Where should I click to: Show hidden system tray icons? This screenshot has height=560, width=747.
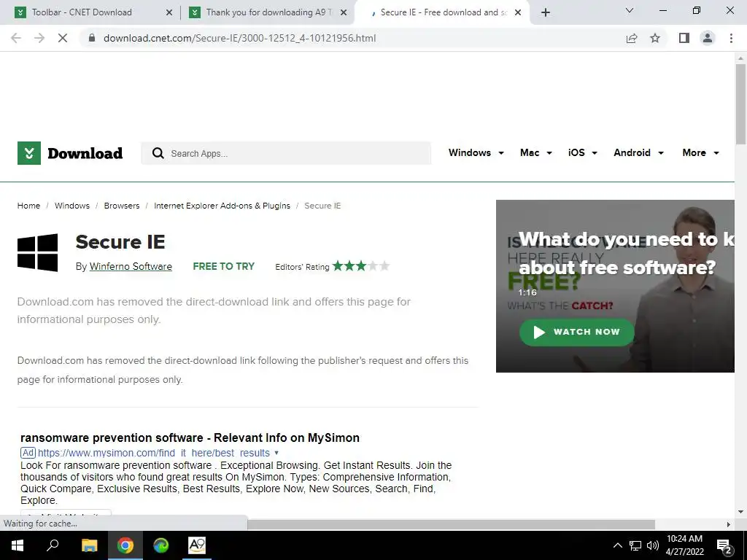(617, 545)
